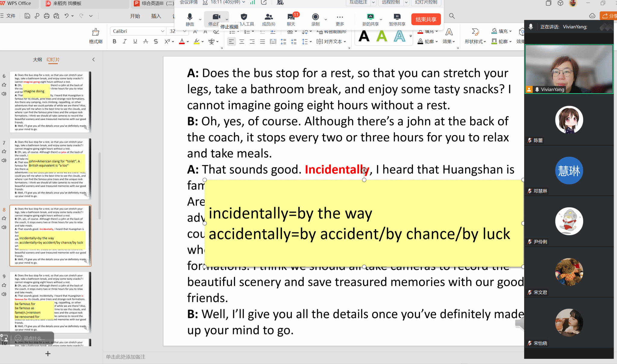Open the Calibri font name dropdown

tap(162, 31)
